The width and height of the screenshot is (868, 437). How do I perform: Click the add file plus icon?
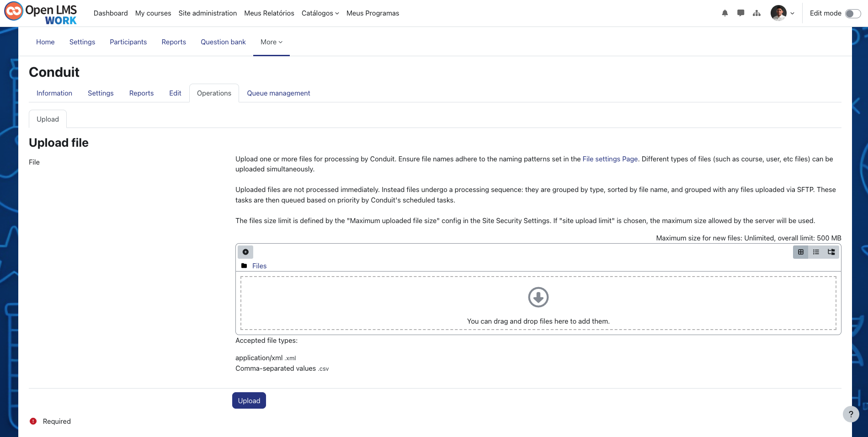point(245,252)
